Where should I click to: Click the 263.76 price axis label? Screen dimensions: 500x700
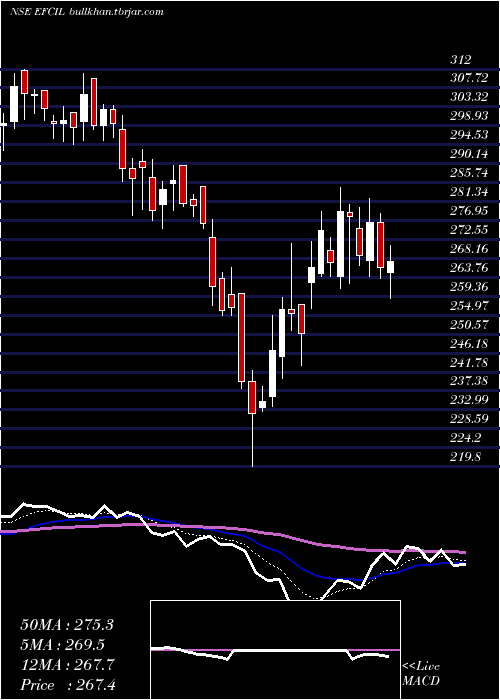470,267
